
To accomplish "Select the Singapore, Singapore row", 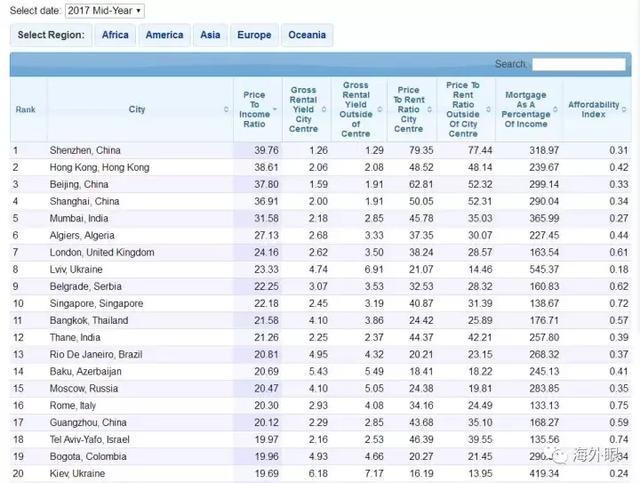I will click(x=320, y=303).
